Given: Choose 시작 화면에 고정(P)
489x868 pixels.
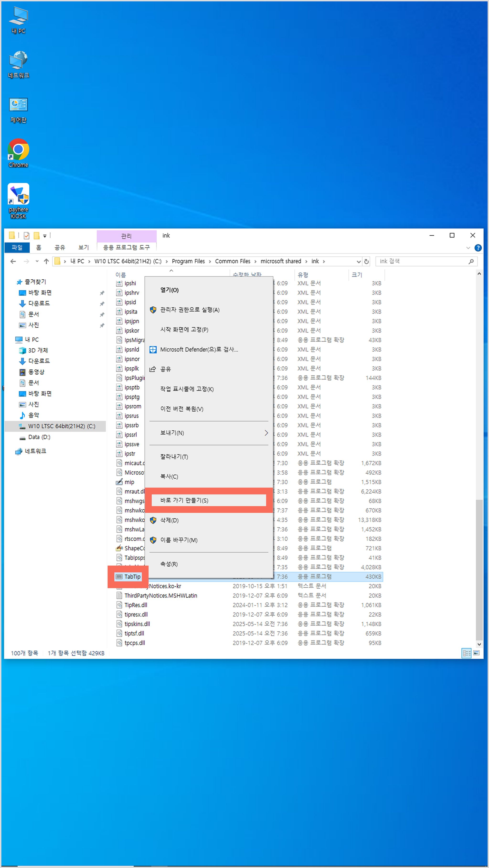Looking at the screenshot, I should 209,330.
